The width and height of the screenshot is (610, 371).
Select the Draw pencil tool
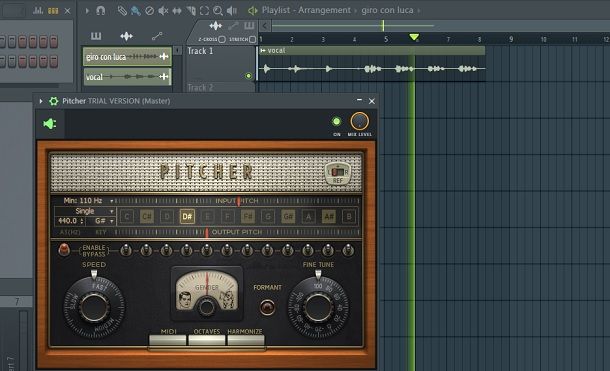pyautogui.click(x=122, y=10)
